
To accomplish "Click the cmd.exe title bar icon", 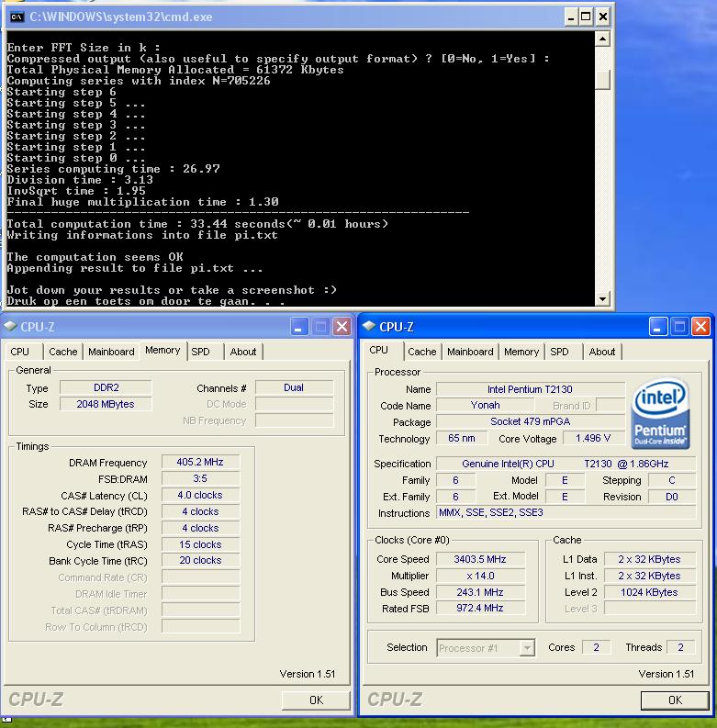I will 17,17.
